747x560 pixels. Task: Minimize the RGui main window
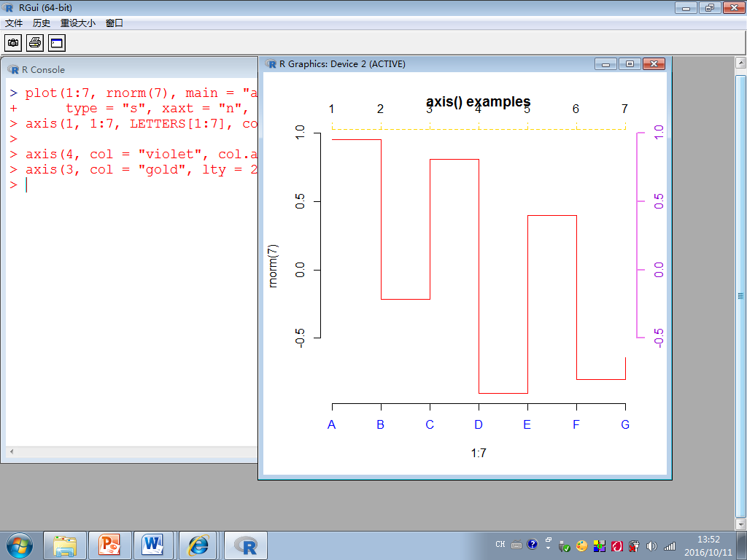tap(686, 7)
